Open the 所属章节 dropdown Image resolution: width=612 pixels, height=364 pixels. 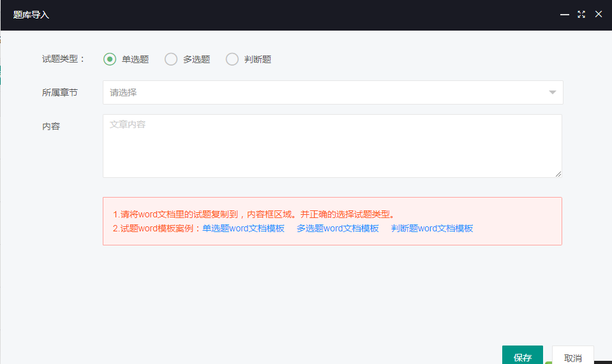333,92
